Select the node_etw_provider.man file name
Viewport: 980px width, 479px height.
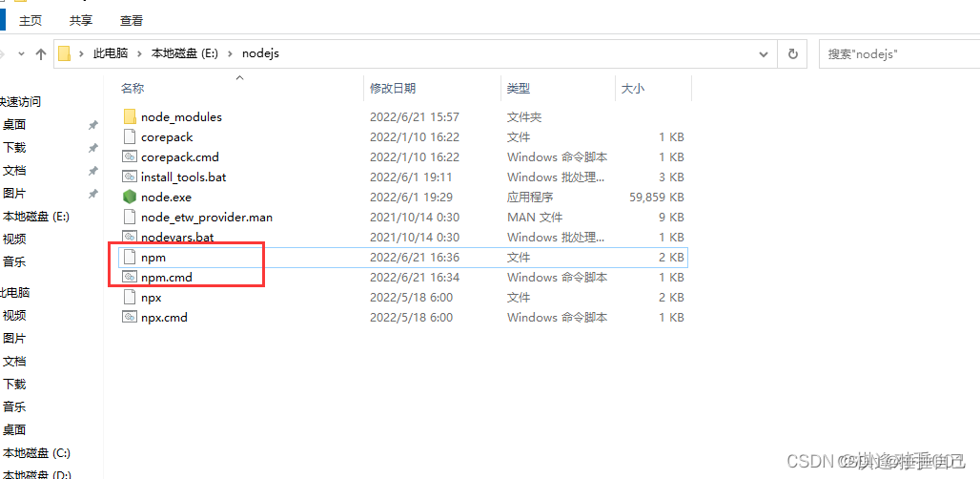coord(207,217)
